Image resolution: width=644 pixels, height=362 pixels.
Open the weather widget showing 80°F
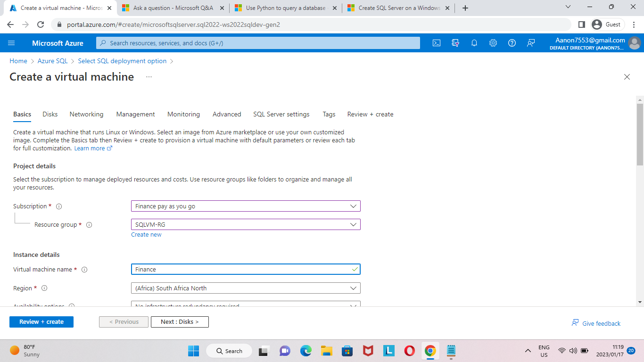tap(25, 351)
